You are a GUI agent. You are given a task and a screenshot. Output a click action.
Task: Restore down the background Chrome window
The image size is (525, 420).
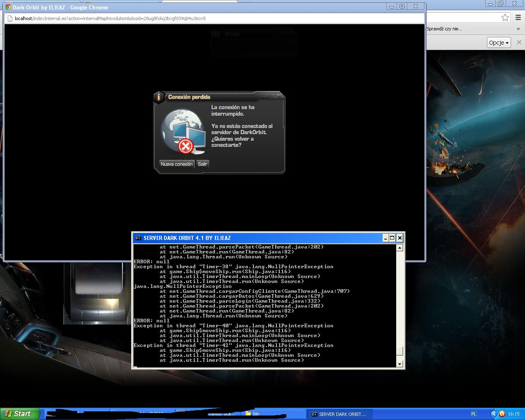pyautogui.click(x=500, y=4)
